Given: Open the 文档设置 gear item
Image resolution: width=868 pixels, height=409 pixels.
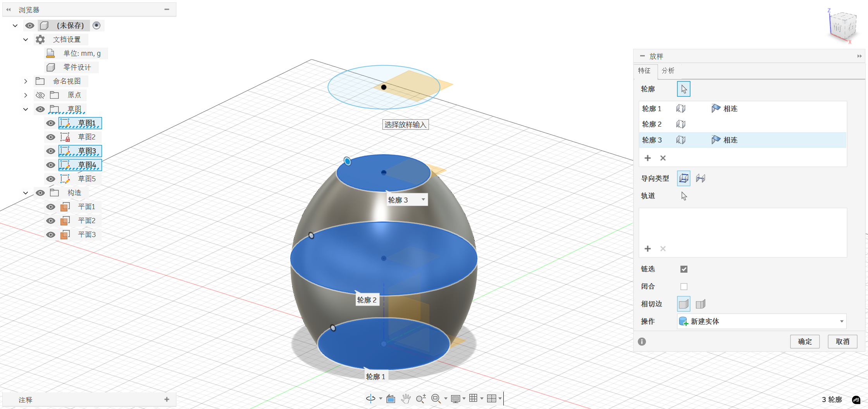Looking at the screenshot, I should click(x=40, y=40).
